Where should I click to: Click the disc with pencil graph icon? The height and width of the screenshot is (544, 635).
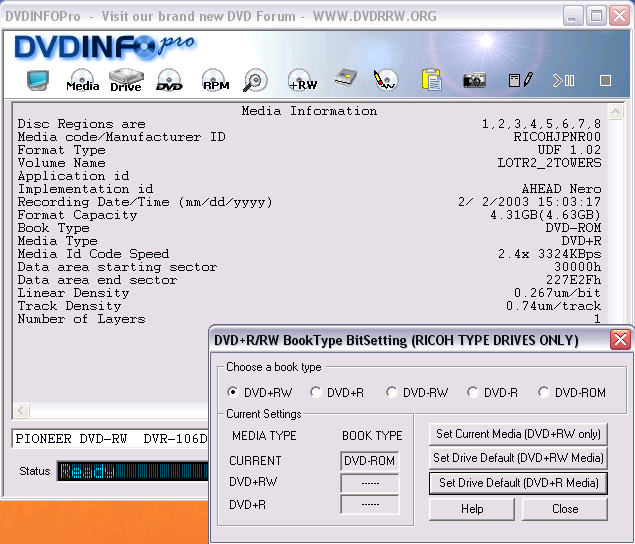tap(386, 80)
